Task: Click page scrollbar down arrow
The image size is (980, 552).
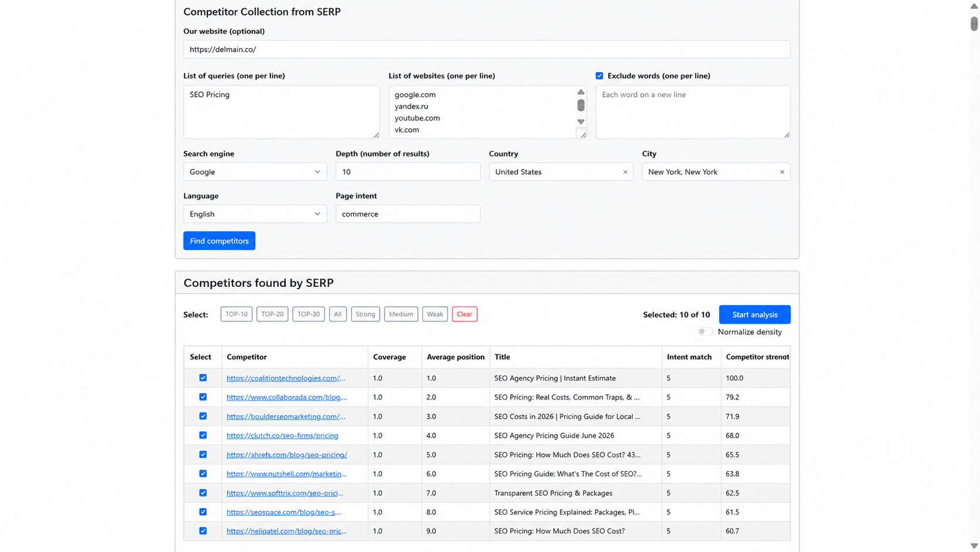Action: [x=974, y=546]
